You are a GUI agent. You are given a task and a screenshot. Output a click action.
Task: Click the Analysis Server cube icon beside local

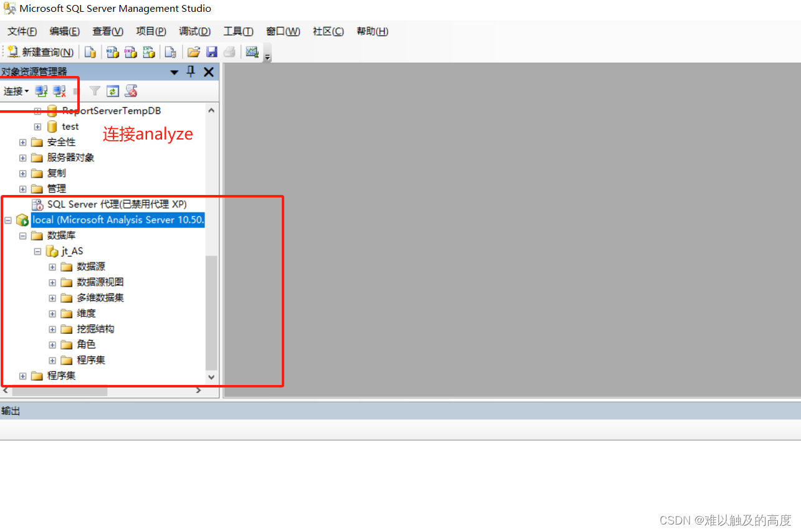pos(22,220)
